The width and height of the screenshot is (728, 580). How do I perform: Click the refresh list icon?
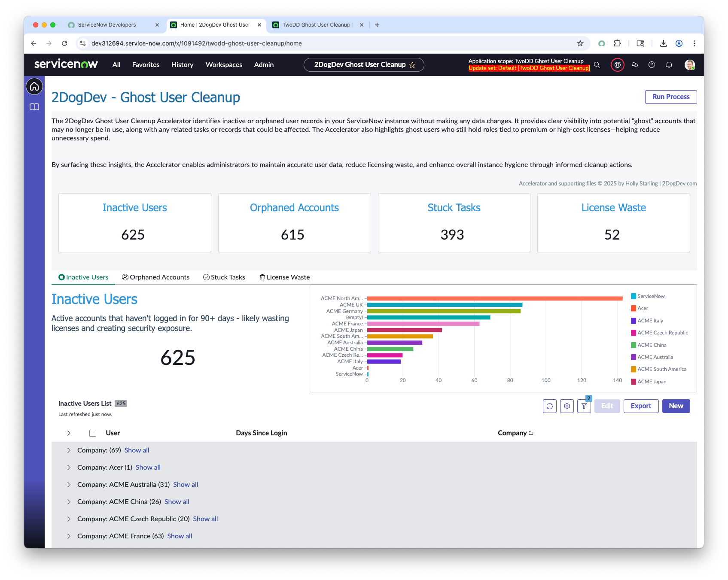(550, 406)
